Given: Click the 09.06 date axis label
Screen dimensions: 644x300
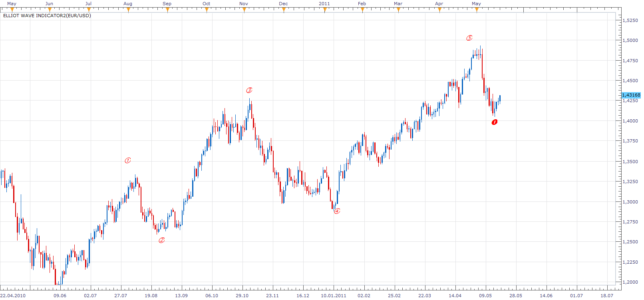Looking at the screenshot, I should point(60,296).
